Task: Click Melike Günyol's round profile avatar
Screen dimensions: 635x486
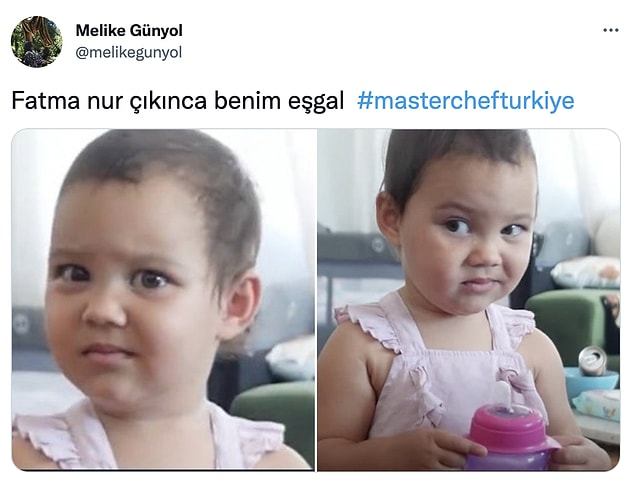Action: (x=37, y=42)
